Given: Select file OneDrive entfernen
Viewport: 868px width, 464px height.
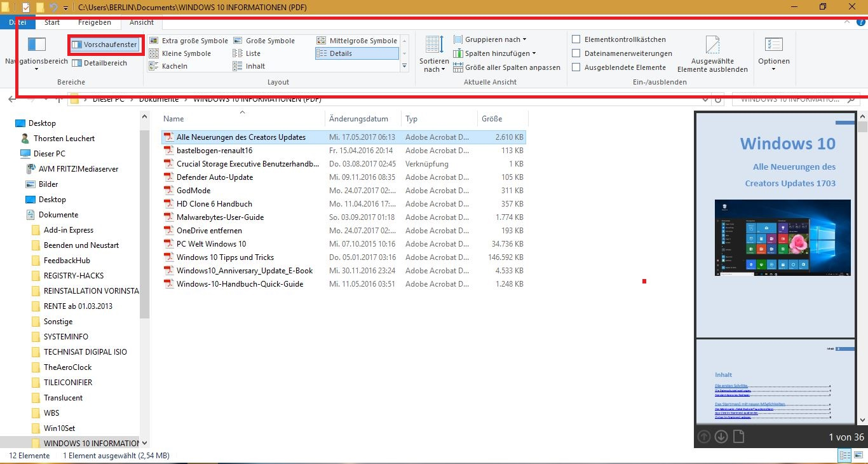Looking at the screenshot, I should point(209,231).
